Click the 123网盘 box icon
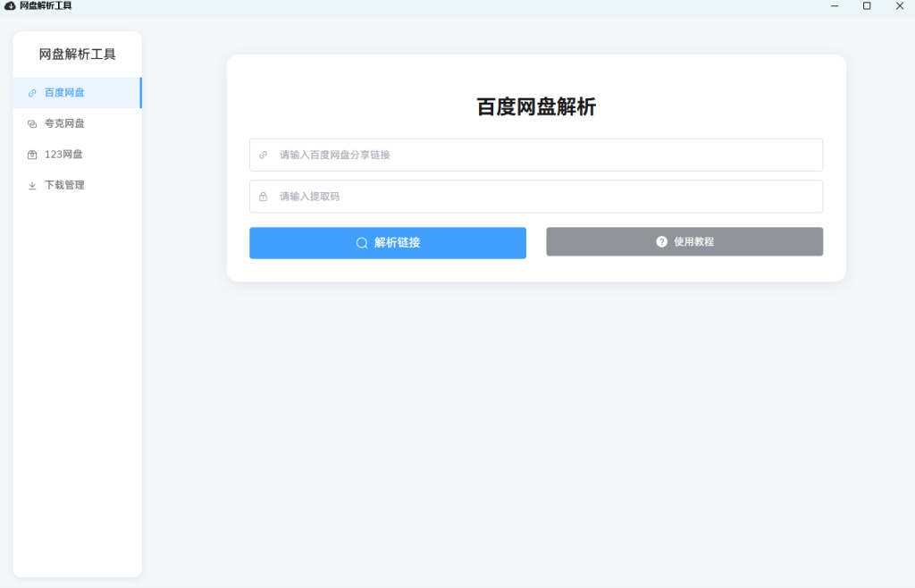 click(32, 155)
